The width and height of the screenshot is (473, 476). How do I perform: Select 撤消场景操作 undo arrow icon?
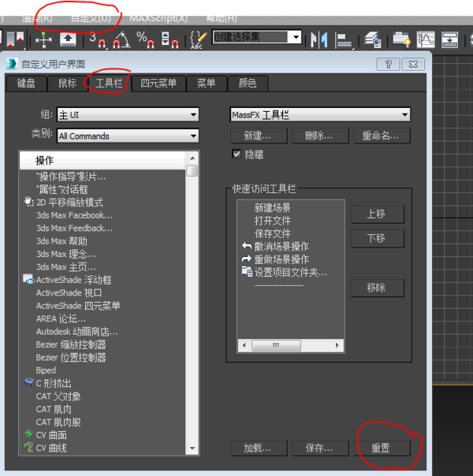(x=247, y=246)
